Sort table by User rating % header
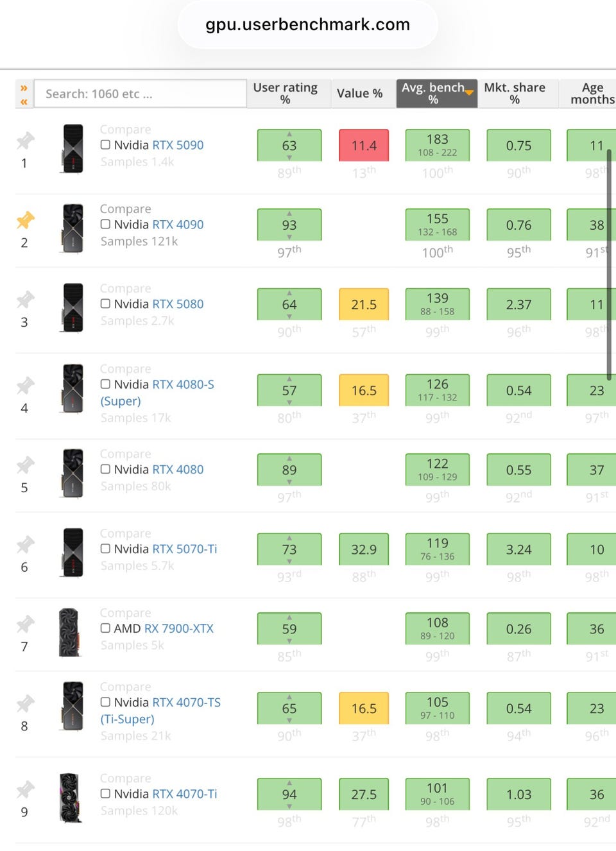 (x=286, y=94)
